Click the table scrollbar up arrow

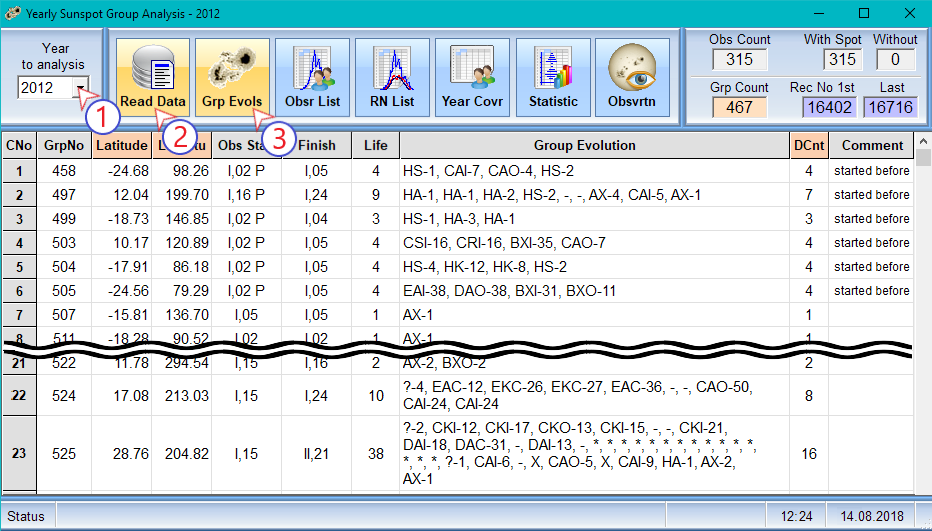coord(923,142)
